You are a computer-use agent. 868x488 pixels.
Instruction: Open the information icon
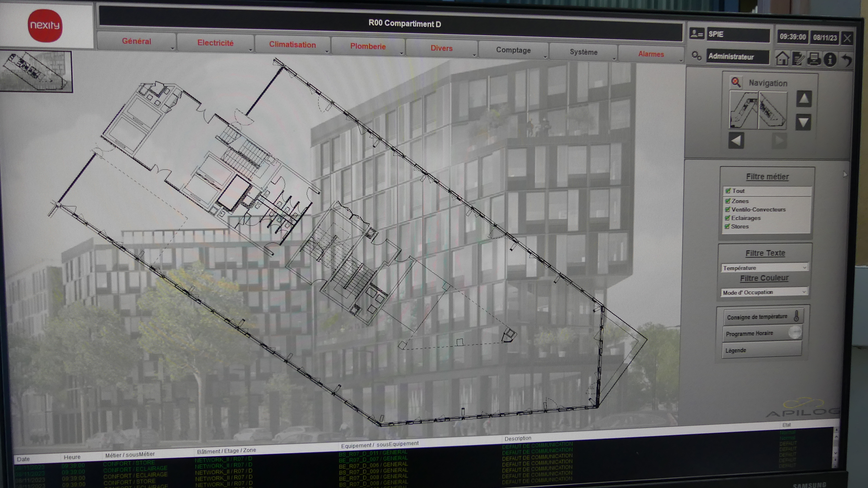point(830,60)
